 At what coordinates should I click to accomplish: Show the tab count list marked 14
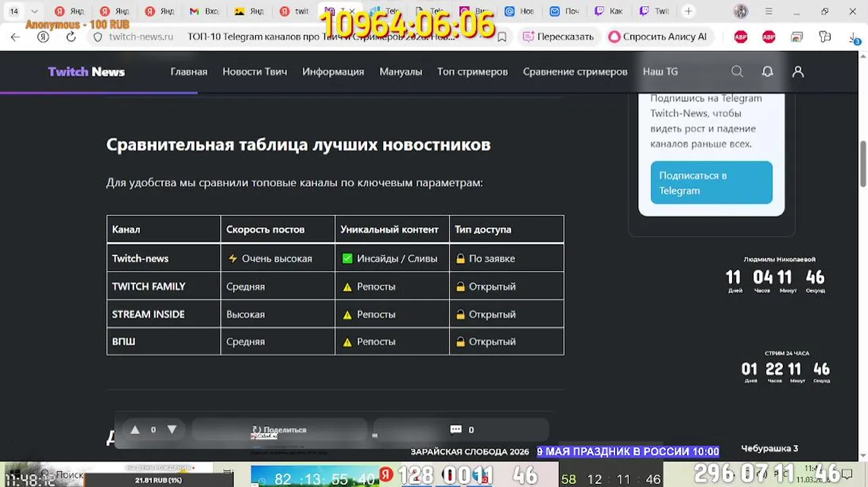(14, 11)
